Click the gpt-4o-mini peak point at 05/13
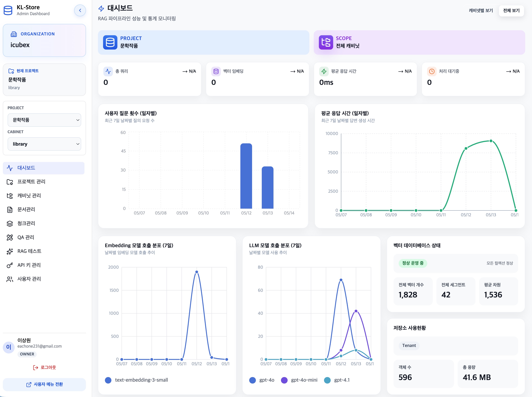The height and width of the screenshot is (397, 532). coord(356,311)
